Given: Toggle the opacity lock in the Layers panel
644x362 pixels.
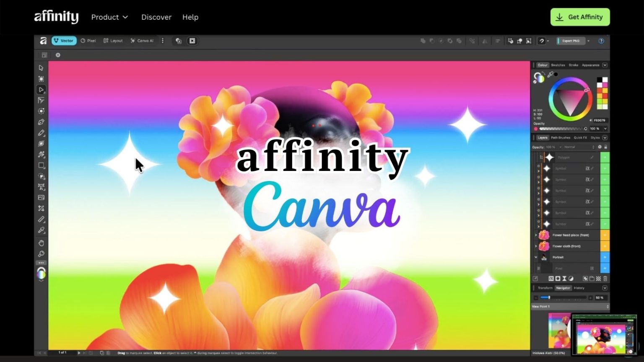Looking at the screenshot, I should pyautogui.click(x=605, y=147).
